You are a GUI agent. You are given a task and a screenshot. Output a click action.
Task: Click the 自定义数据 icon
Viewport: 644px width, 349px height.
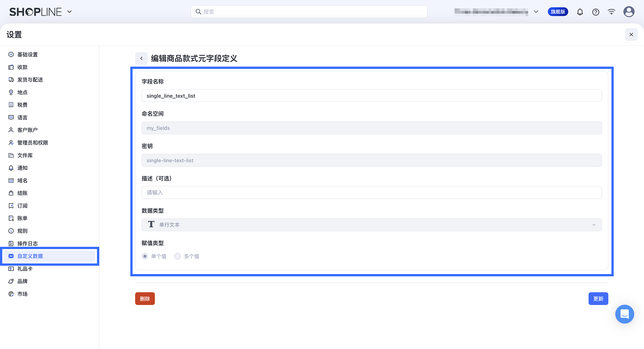coord(11,256)
